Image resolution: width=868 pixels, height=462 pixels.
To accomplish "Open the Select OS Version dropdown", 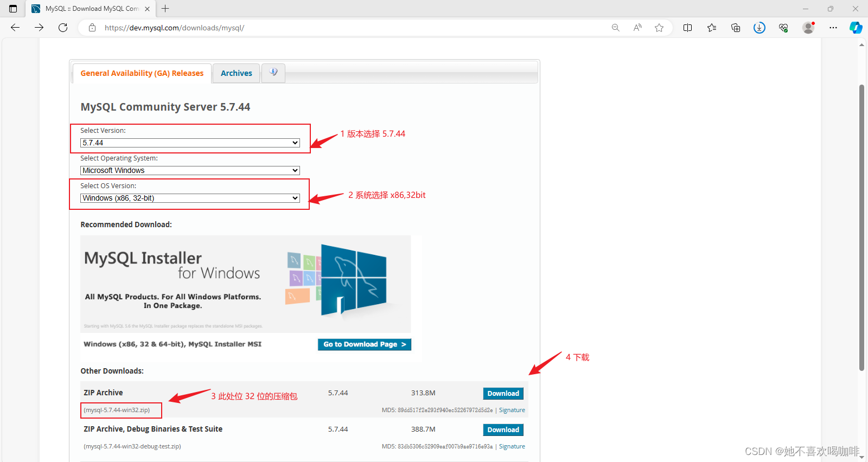I will (x=190, y=198).
